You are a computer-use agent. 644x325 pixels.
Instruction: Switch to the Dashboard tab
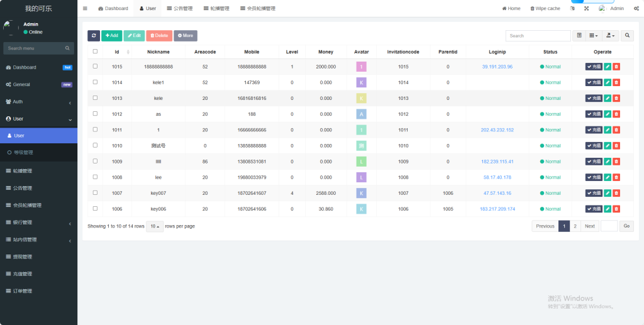(113, 9)
